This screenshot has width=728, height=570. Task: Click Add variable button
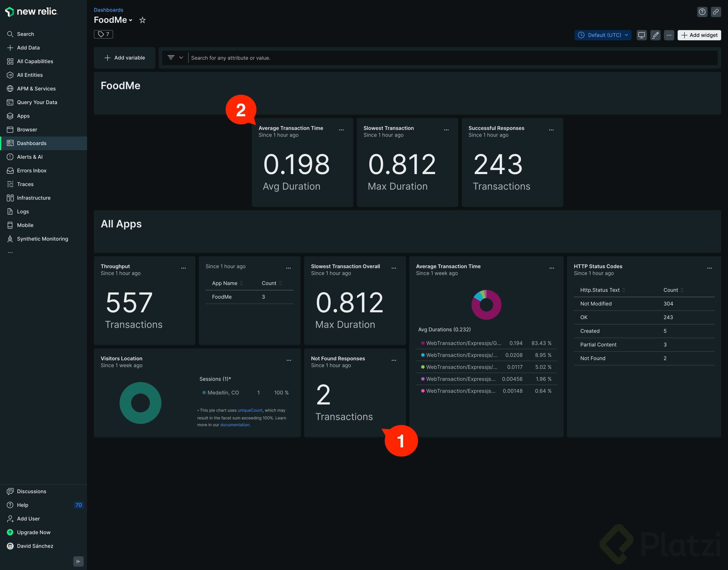click(x=125, y=58)
